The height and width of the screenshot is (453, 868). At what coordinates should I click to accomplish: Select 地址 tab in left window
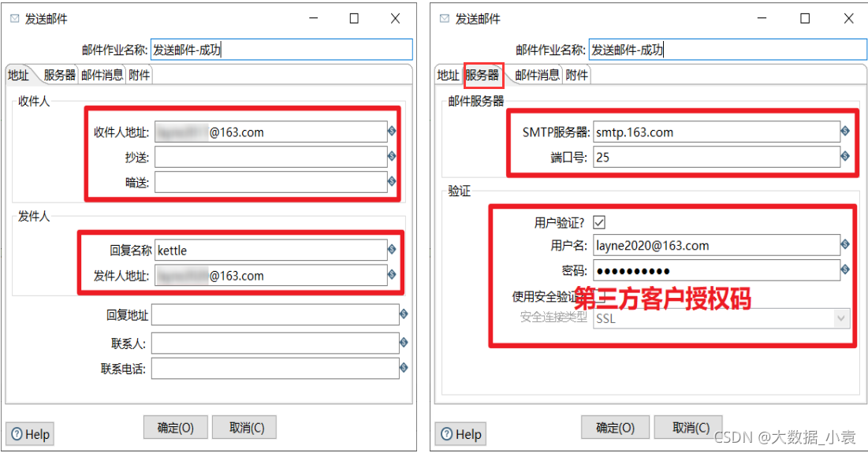click(18, 75)
